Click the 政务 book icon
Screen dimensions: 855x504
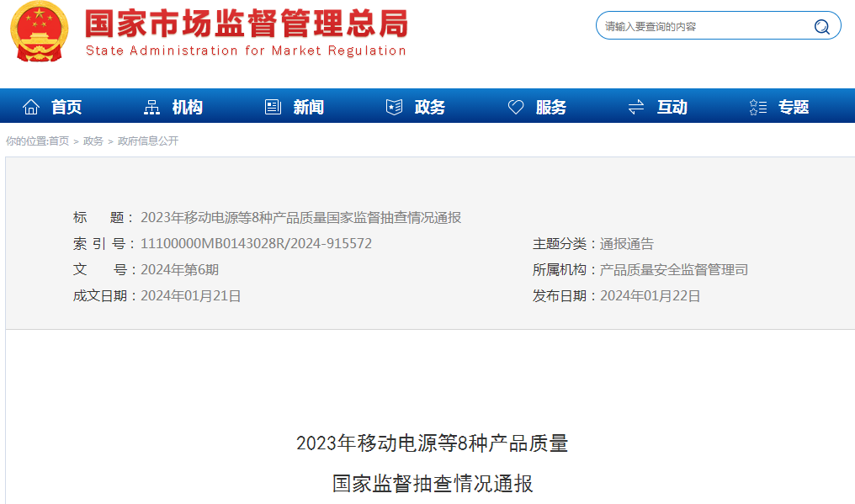393,106
